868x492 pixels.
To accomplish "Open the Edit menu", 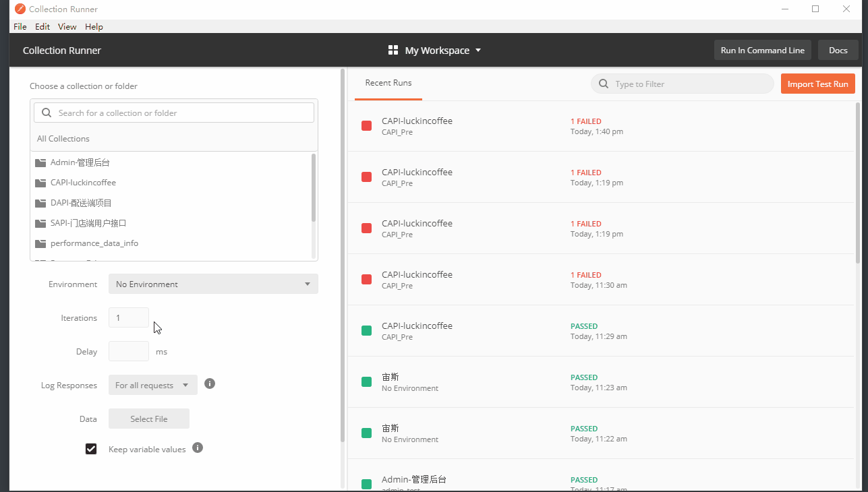I will click(x=42, y=26).
